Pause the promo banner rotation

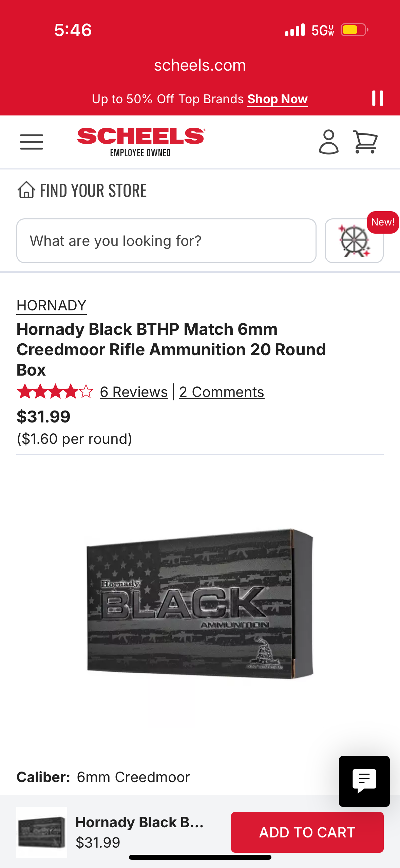pyautogui.click(x=377, y=98)
